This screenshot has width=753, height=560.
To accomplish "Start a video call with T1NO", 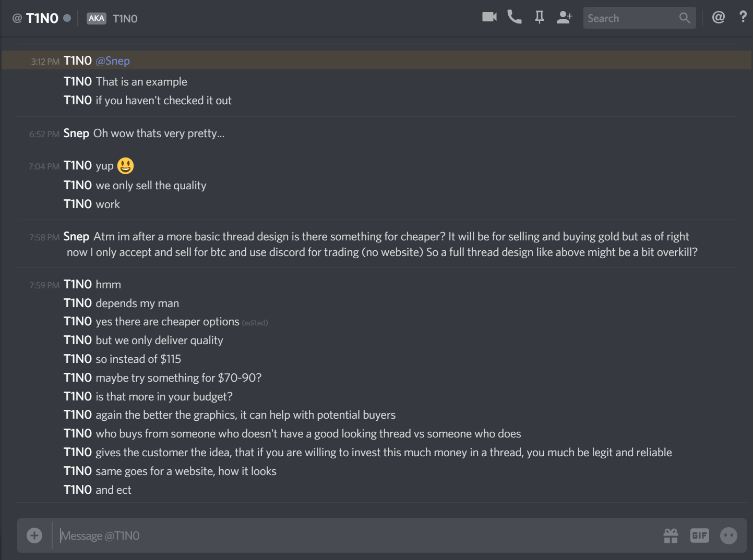I will coord(489,17).
